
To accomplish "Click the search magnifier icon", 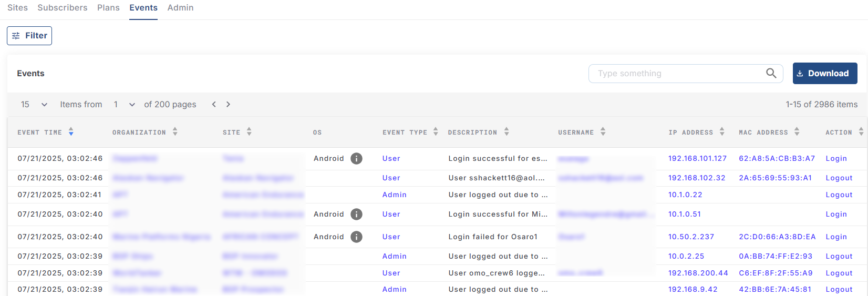I will (x=771, y=74).
